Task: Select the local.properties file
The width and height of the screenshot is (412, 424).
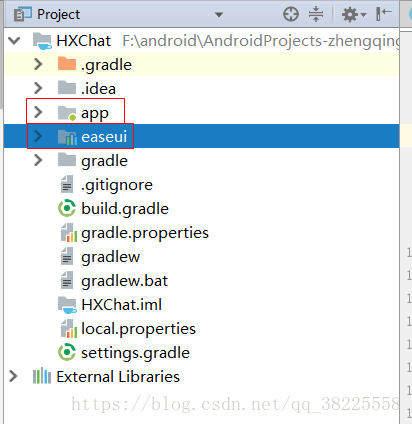Action: pos(138,330)
